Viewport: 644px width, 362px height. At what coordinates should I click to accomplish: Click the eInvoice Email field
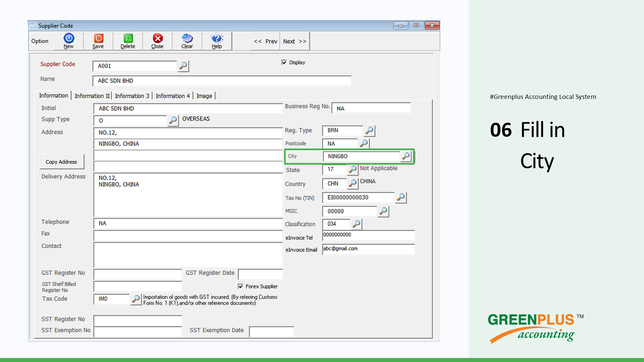[x=369, y=249]
